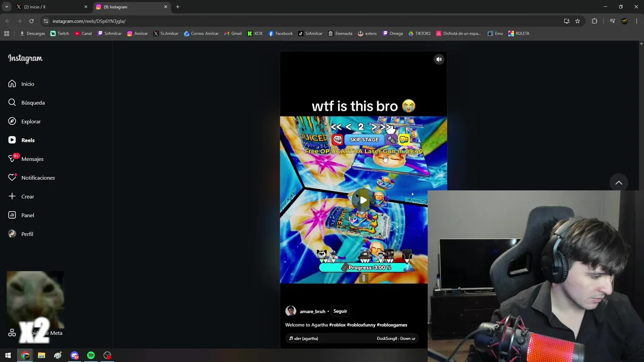The width and height of the screenshot is (644, 362).
Task: Mute the reel audio via speaker icon
Action: 439,59
